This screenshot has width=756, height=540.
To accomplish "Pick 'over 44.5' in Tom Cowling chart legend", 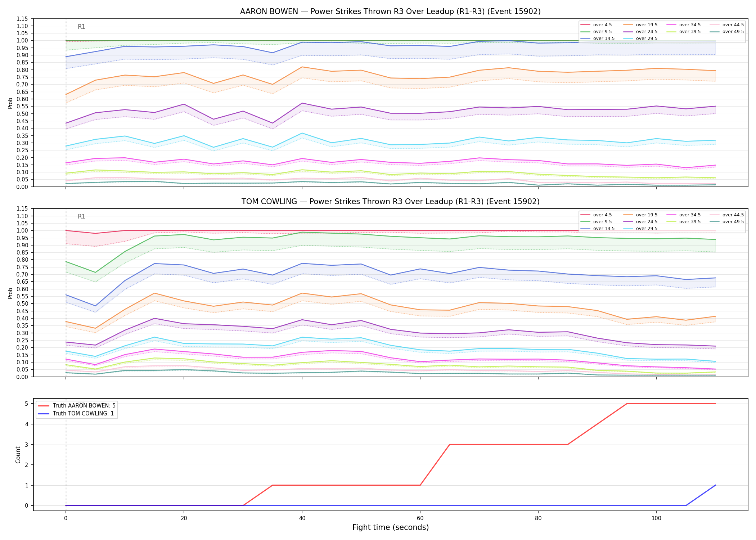I will 727,215.
